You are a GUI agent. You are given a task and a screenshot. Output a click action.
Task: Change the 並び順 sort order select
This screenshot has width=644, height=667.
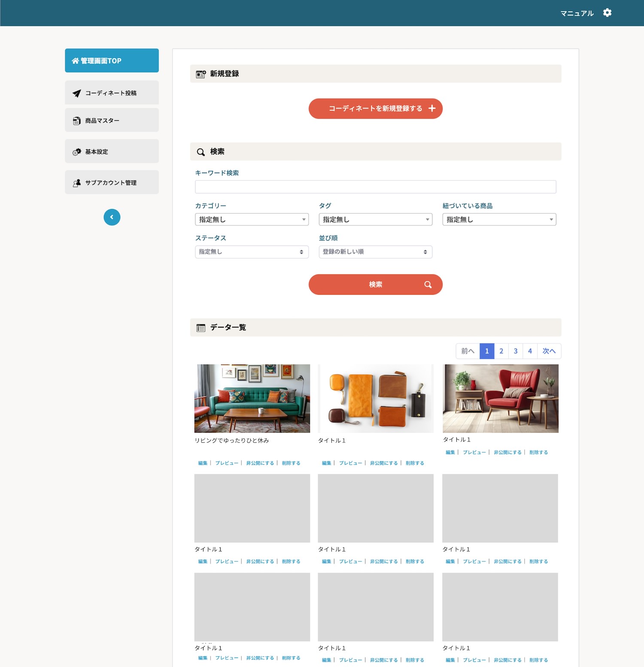point(375,252)
